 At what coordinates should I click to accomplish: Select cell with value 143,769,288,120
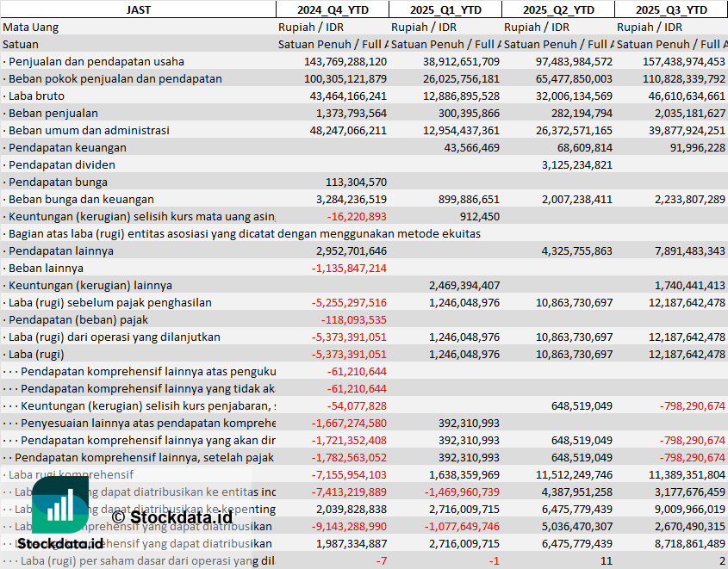pyautogui.click(x=345, y=62)
